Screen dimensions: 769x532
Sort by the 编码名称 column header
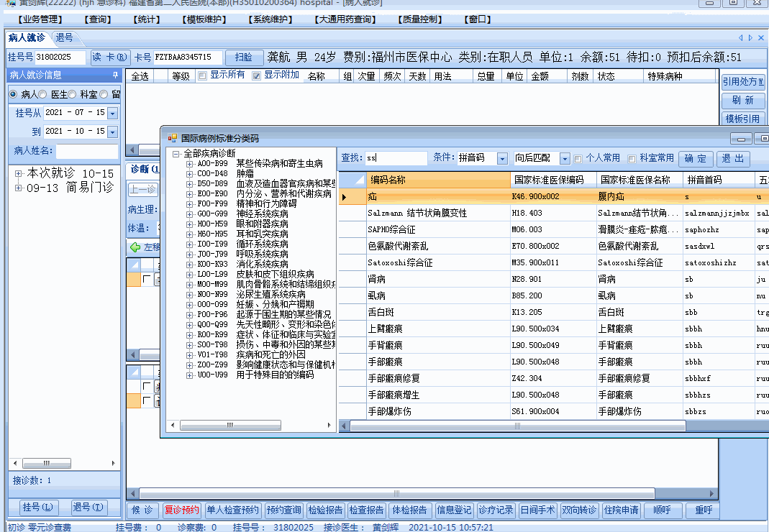438,180
